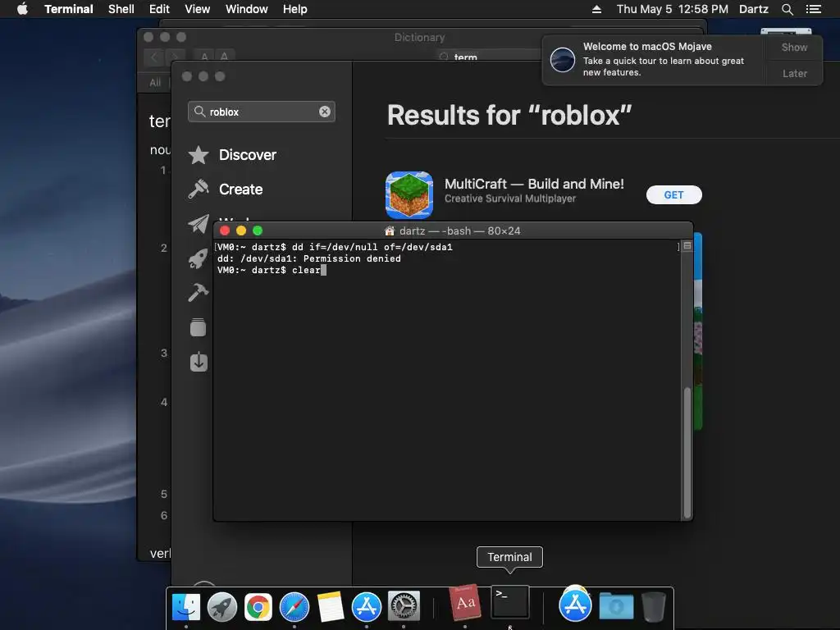
Task: Click the MultiCraft app icon
Action: tap(409, 195)
